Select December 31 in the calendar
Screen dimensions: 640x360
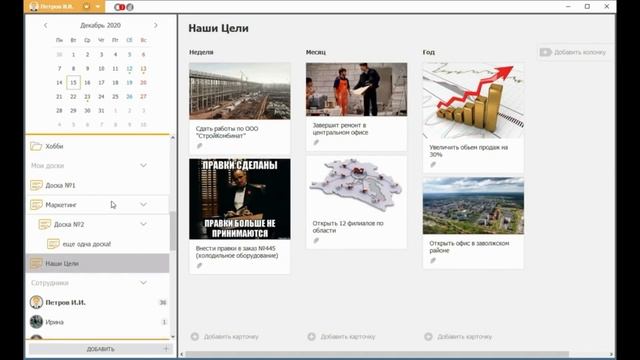click(x=101, y=111)
